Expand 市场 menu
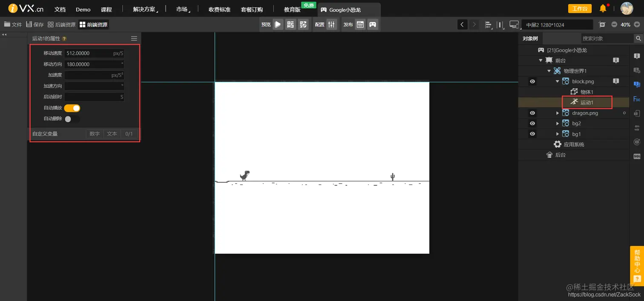Image resolution: width=644 pixels, height=301 pixels. 183,9
